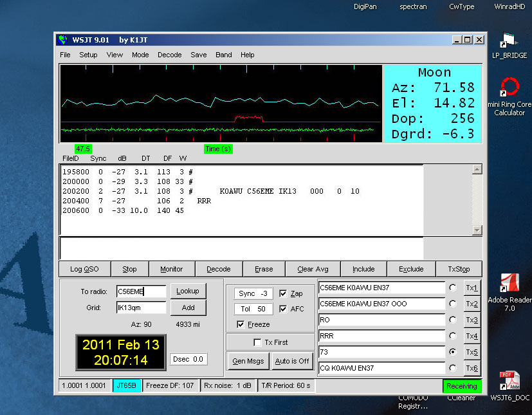Viewport: 532px width, 415px height.
Task: Click the Gen Msgs button
Action: point(248,360)
